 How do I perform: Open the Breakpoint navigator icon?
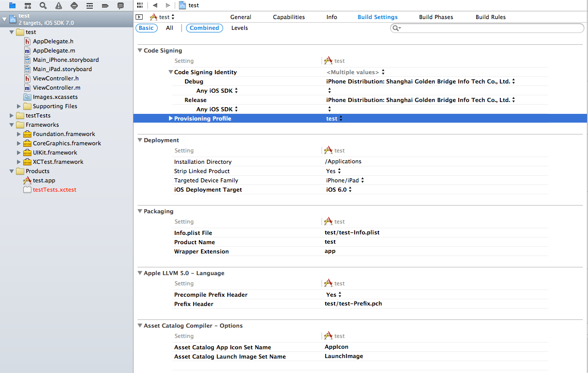105,6
